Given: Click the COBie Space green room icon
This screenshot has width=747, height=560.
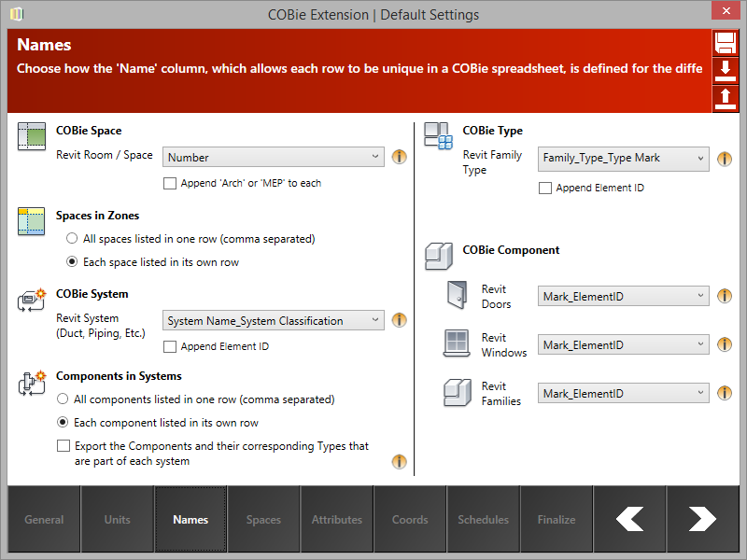Looking at the screenshot, I should coord(31,137).
